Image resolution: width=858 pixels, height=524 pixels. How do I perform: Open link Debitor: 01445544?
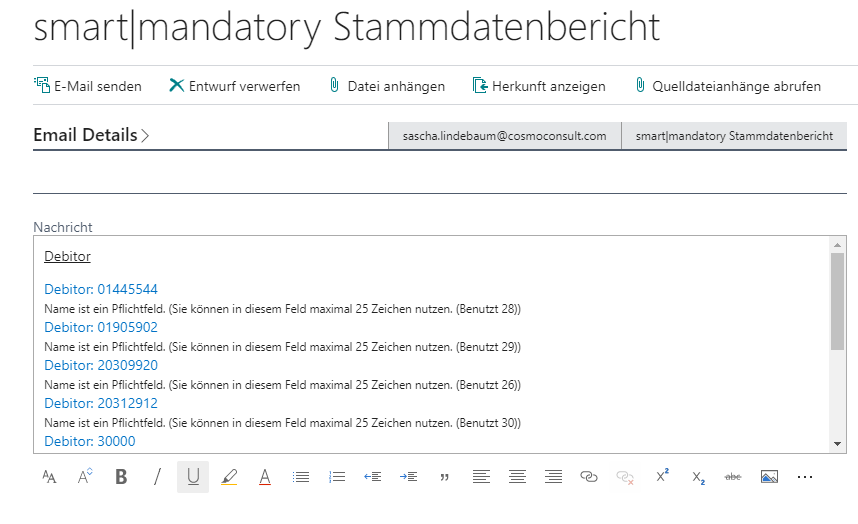click(x=101, y=289)
